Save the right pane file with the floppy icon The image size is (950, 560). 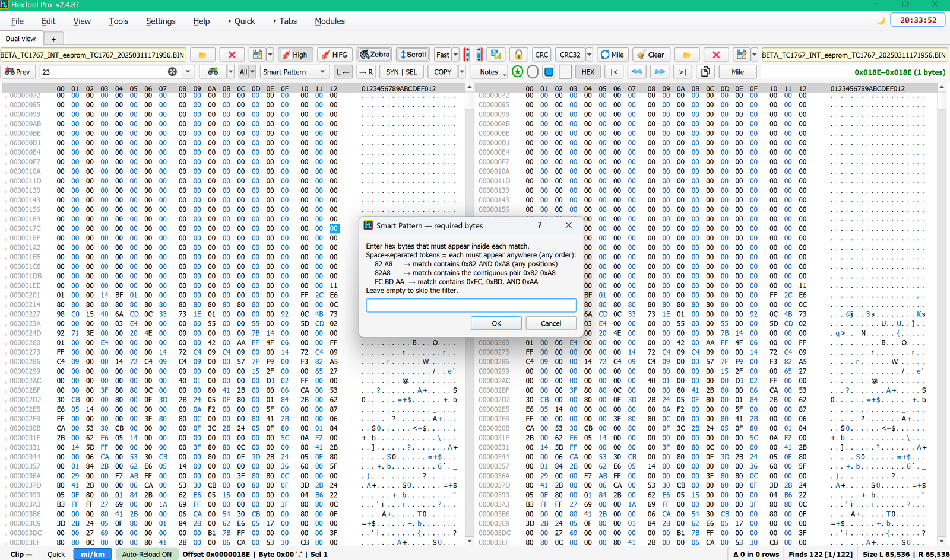click(742, 55)
